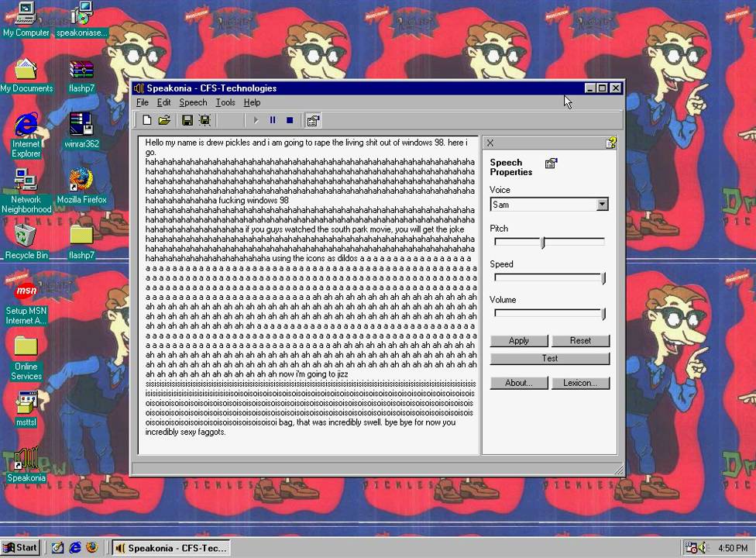Click the second floppy disk save icon
Viewport: 756px width, 558px height.
205,120
